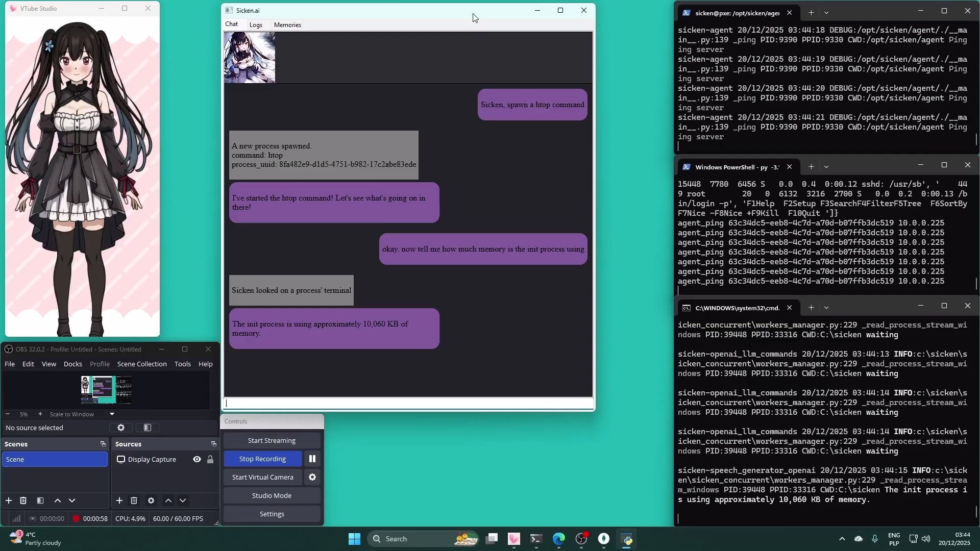Pop out the Sources dock
Screen dimensions: 980x551
click(x=214, y=444)
